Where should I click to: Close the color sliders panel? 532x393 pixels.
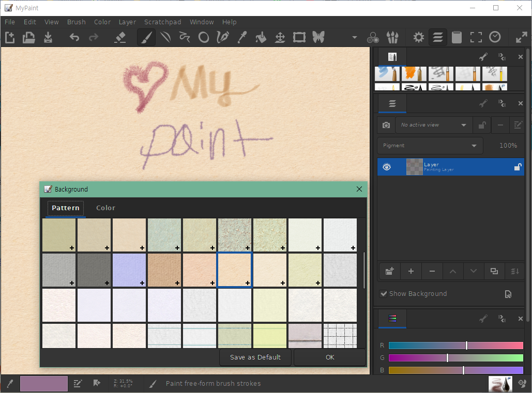[x=521, y=319]
